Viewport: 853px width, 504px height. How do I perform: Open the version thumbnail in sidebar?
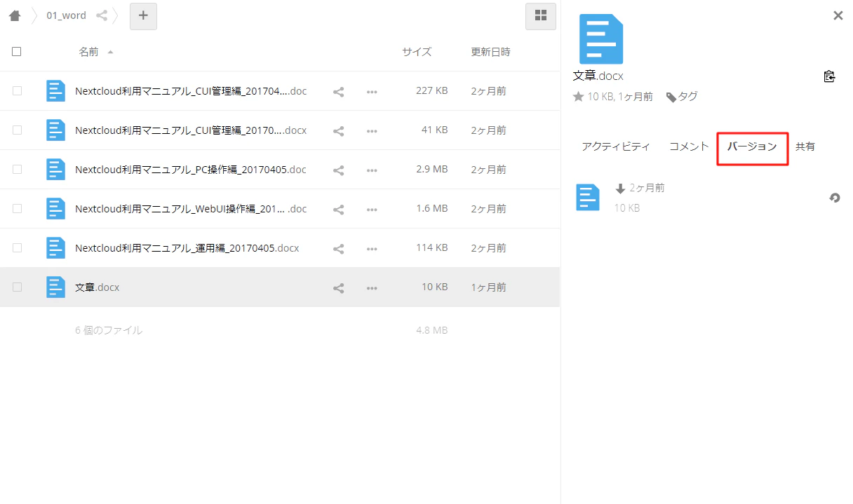pyautogui.click(x=588, y=198)
